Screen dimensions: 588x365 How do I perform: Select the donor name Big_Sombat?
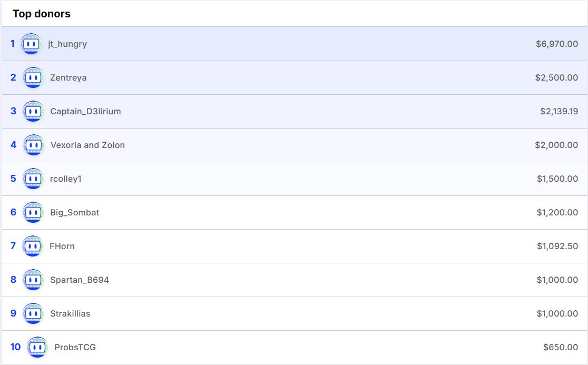(75, 213)
